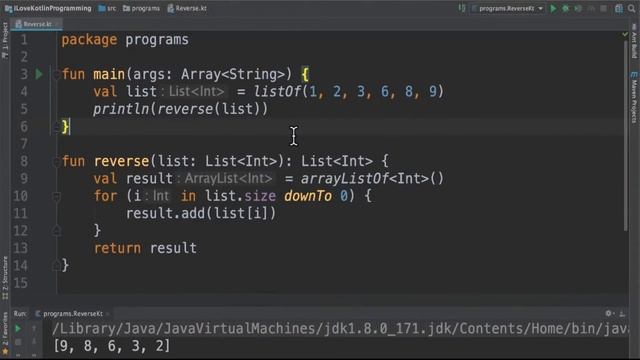
Task: Click the 'arrayListOf<Int>()' call on line 9
Action: [x=372, y=179]
